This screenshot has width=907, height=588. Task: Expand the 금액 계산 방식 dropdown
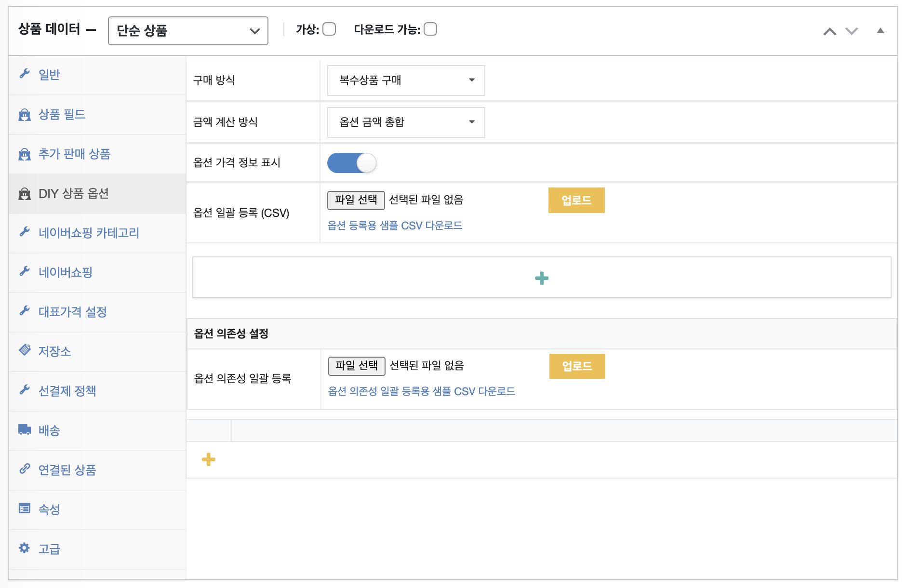click(406, 122)
